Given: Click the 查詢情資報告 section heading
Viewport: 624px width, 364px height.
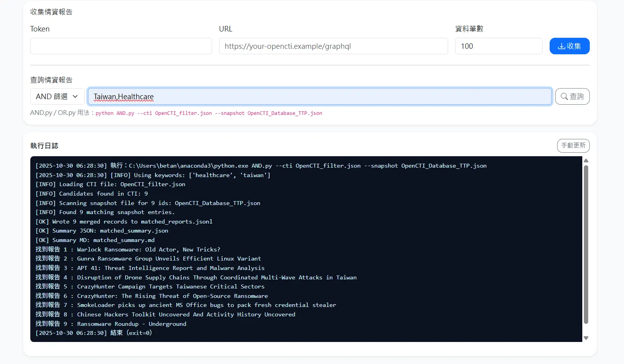Looking at the screenshot, I should (x=52, y=80).
